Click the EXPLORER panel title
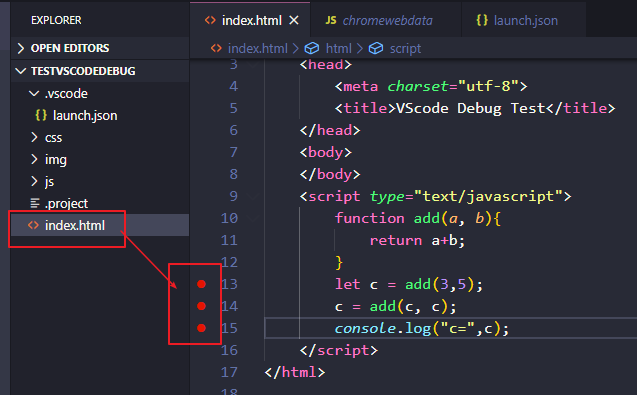The image size is (637, 395). point(56,20)
